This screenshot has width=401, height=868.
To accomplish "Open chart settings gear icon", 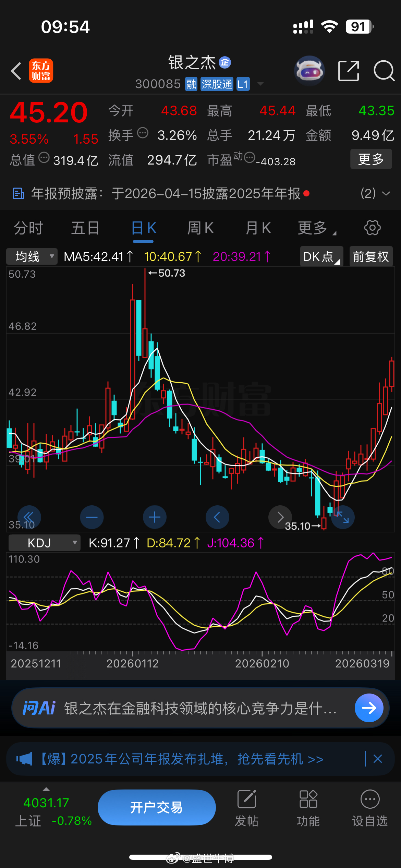I will [x=372, y=228].
